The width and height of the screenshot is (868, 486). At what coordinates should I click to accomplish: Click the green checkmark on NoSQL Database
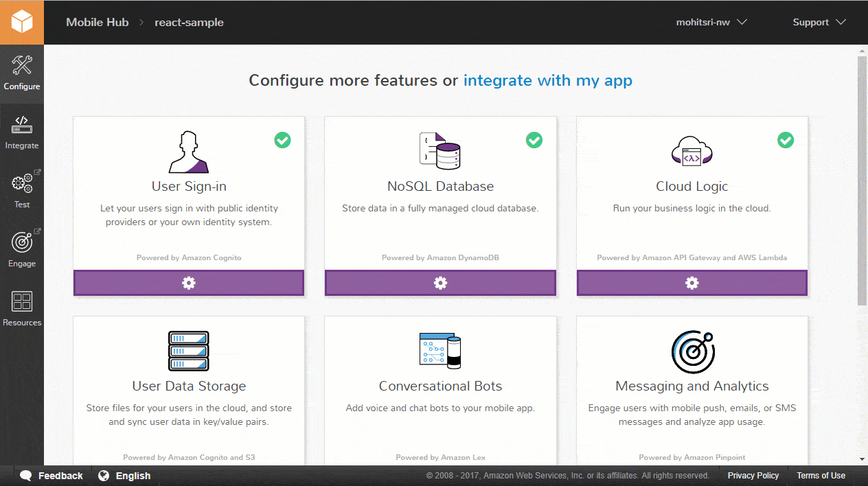534,140
